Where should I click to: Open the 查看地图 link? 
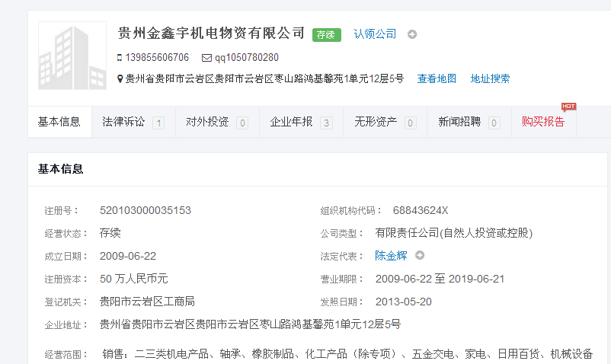pyautogui.click(x=437, y=78)
